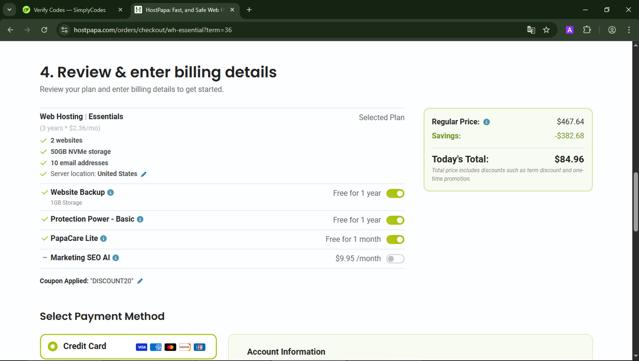
Task: Click the 'Web Hosting' plan label
Action: pyautogui.click(x=61, y=117)
